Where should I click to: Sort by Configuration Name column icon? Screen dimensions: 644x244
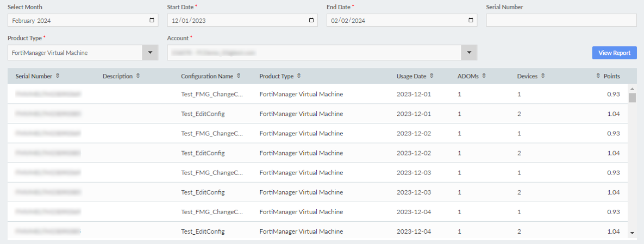[239, 76]
